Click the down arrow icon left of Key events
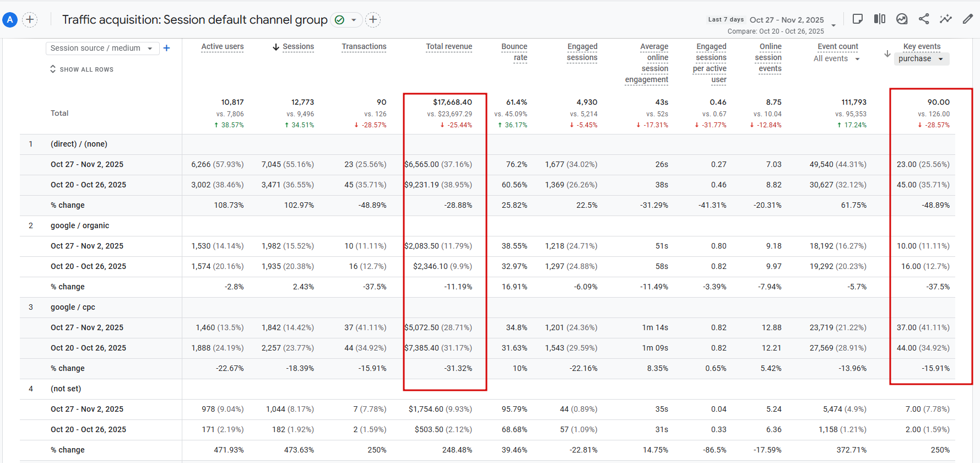 click(887, 53)
